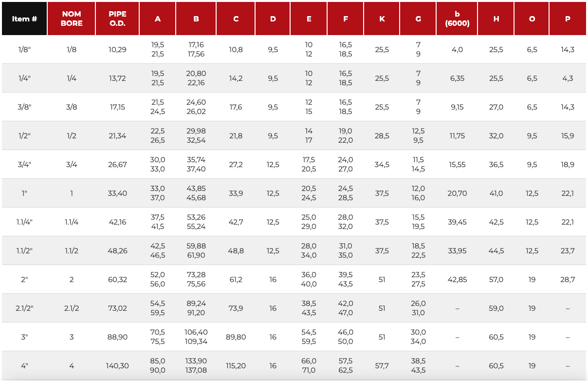Screen dimensions: 588x381
Task: Click column header A
Action: tap(158, 19)
